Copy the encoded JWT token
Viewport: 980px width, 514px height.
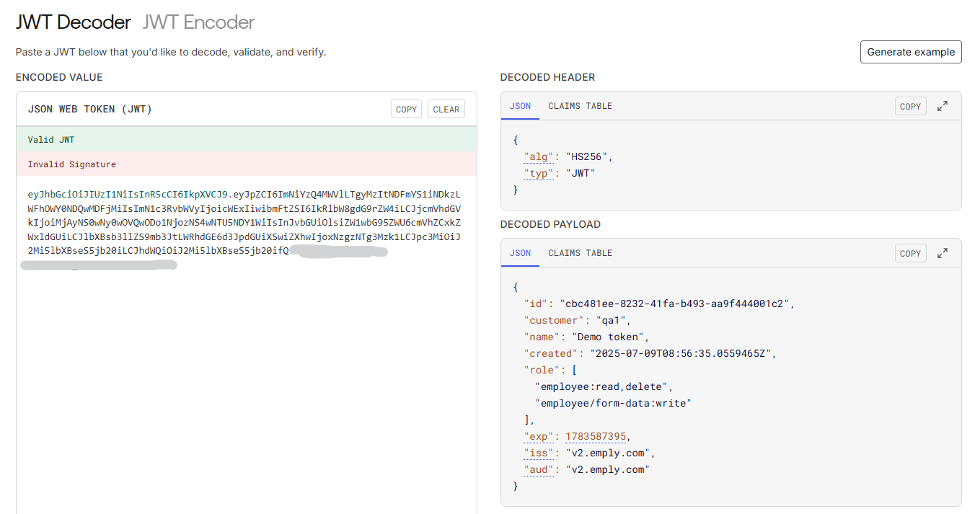(x=406, y=109)
